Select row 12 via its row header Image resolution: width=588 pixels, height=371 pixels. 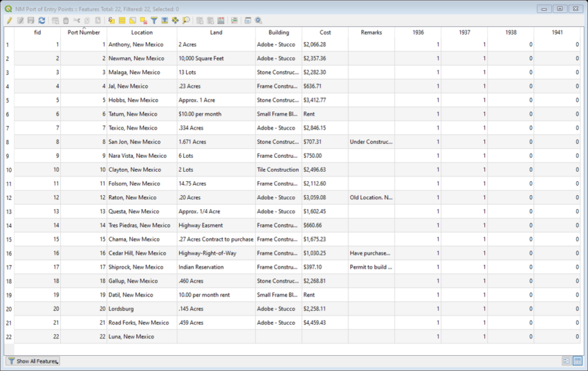[x=8, y=197]
